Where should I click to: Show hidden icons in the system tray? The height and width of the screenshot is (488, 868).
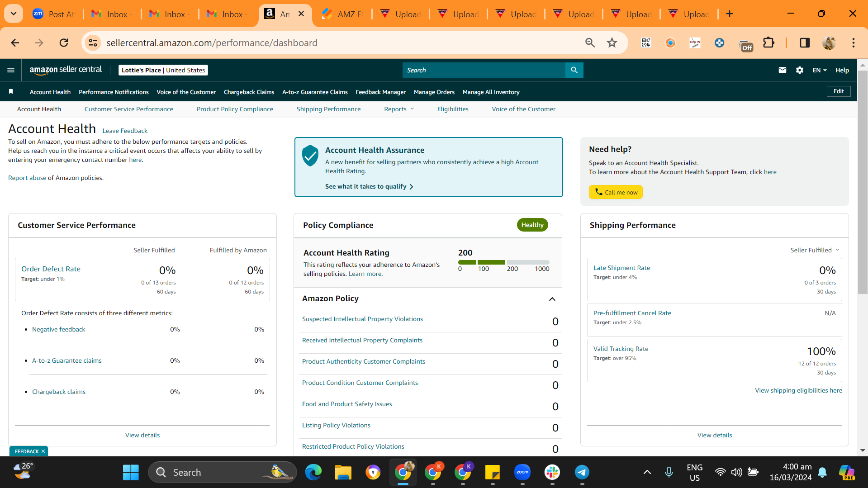[647, 473]
